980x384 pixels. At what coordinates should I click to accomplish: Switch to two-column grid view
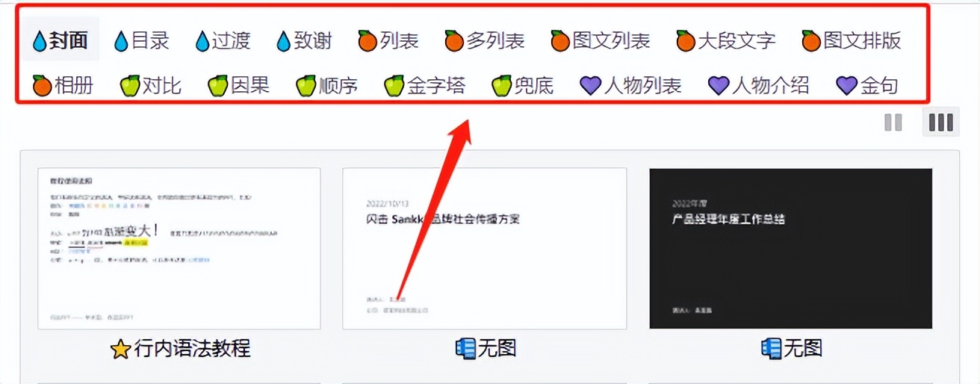click(x=893, y=123)
